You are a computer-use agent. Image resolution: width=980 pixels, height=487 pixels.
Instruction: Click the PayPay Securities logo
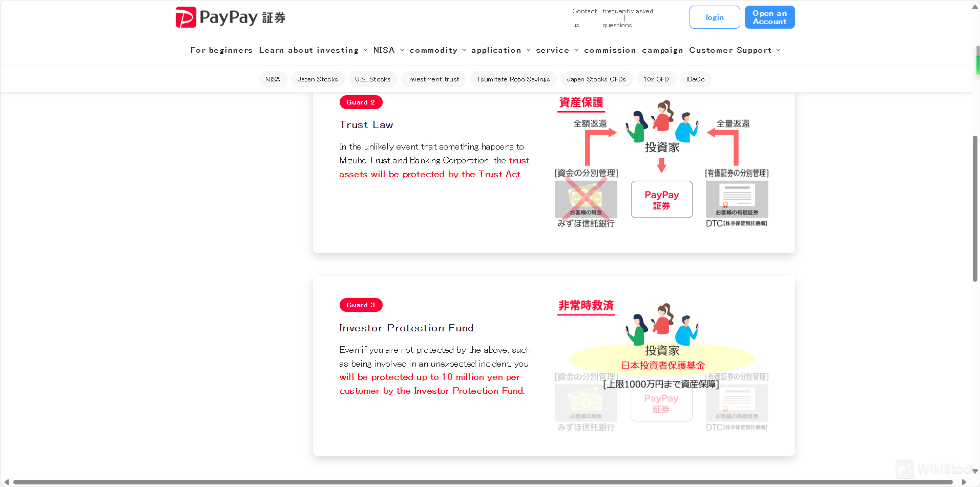tap(231, 17)
